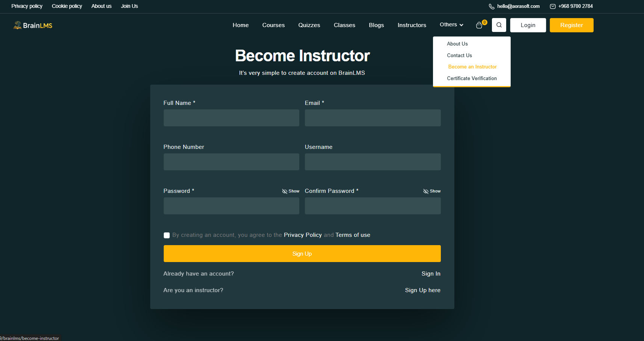Select Become an Instructor in dropdown

coord(472,67)
